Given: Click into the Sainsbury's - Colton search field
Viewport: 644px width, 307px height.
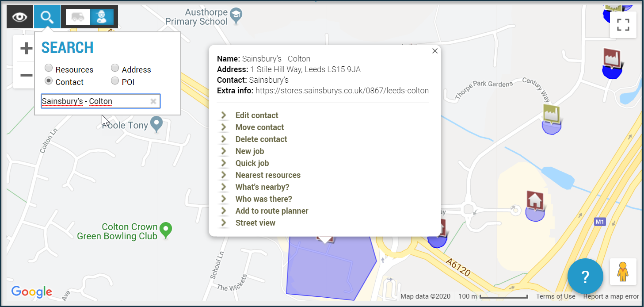Looking at the screenshot, I should click(101, 101).
